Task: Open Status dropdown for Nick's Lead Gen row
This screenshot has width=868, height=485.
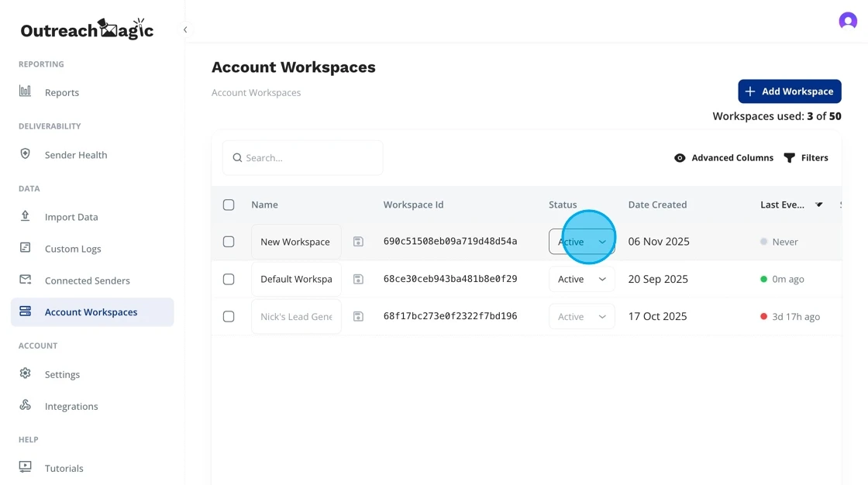Action: click(582, 316)
